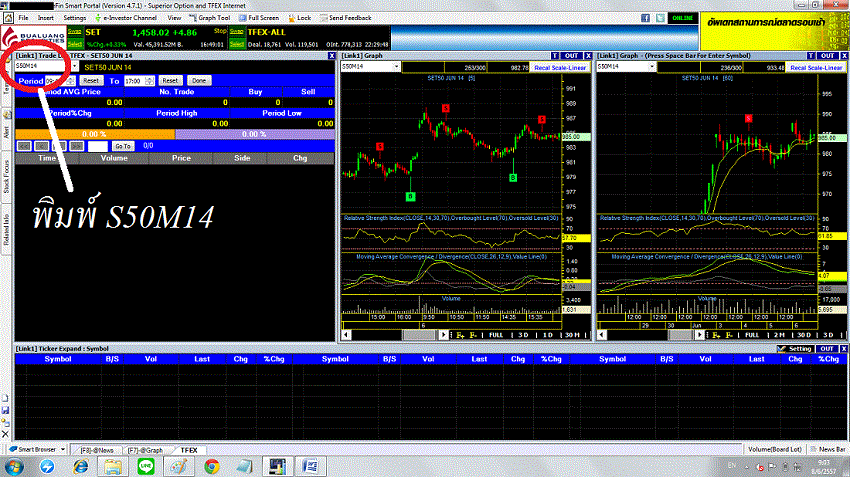Open the Insert menu
The width and height of the screenshot is (850, 477).
click(x=46, y=18)
